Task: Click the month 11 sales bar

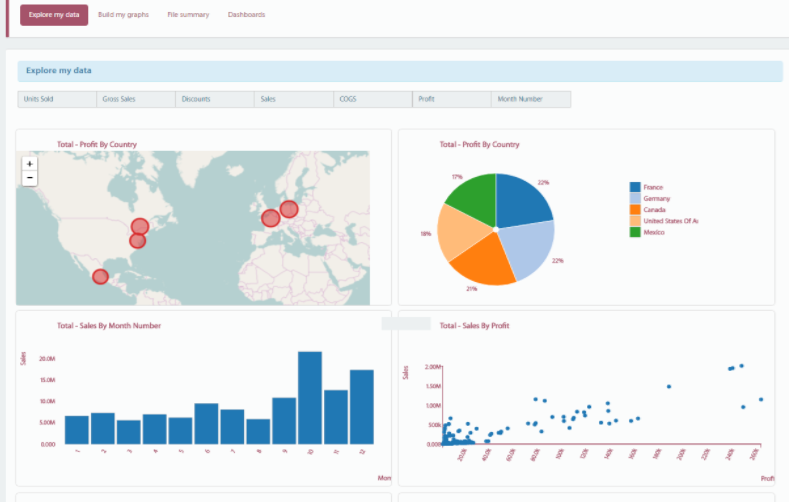Action: (336, 417)
